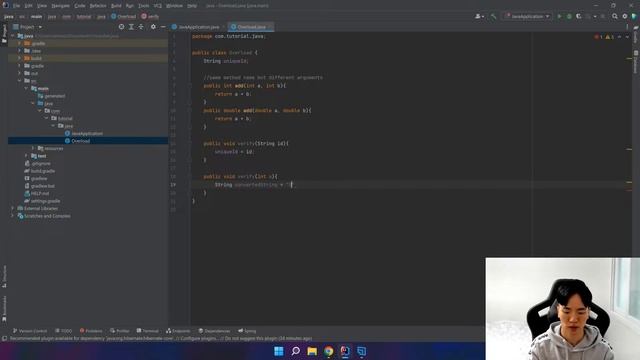The image size is (640, 360).
Task: Select .gitignore file in project tree
Action: coord(37,163)
